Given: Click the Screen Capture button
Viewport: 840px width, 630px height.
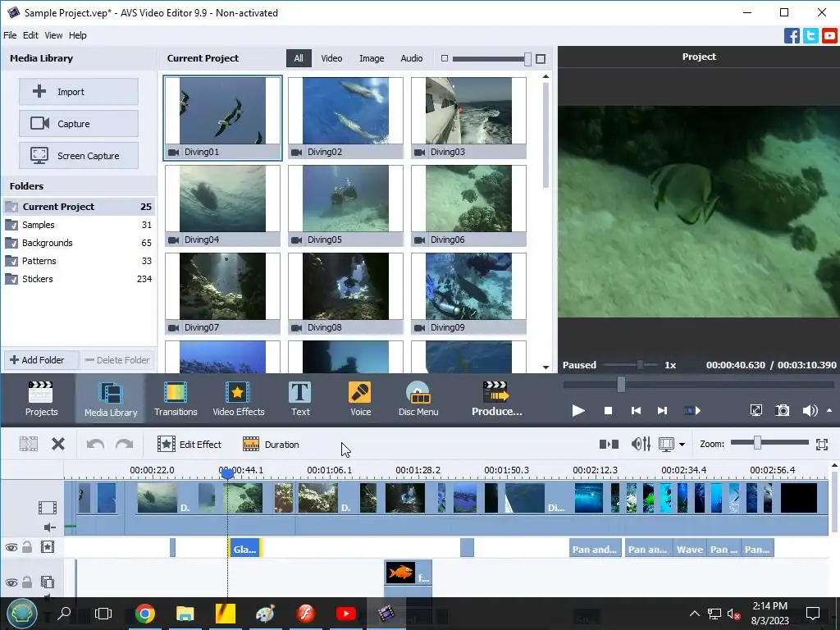Looking at the screenshot, I should point(79,156).
